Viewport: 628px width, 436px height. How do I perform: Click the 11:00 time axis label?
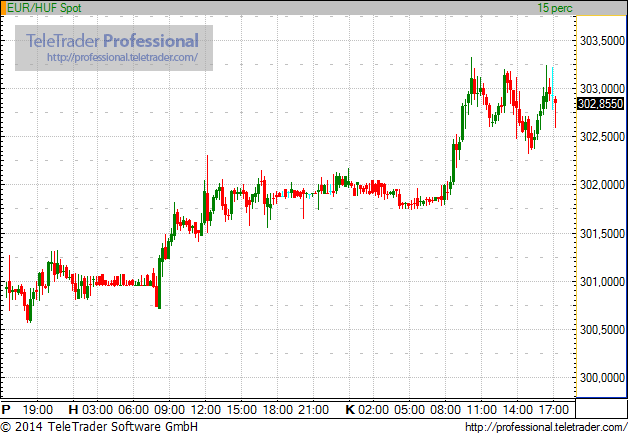coord(481,410)
